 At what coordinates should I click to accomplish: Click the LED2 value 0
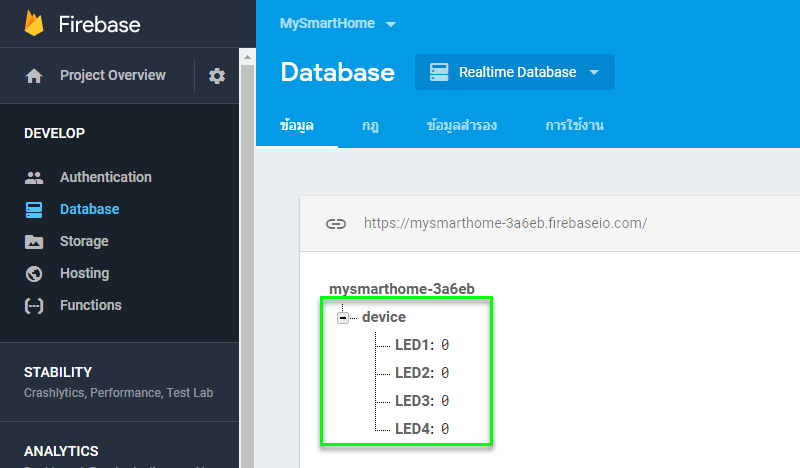(445, 373)
